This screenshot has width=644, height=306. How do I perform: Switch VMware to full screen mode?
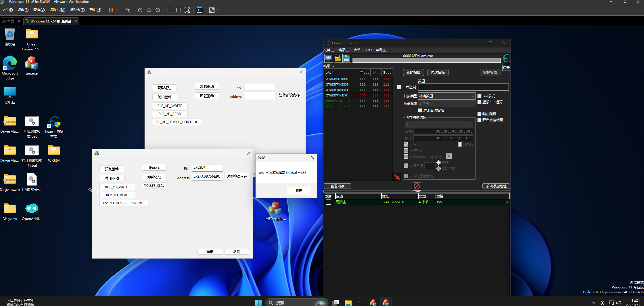187,10
